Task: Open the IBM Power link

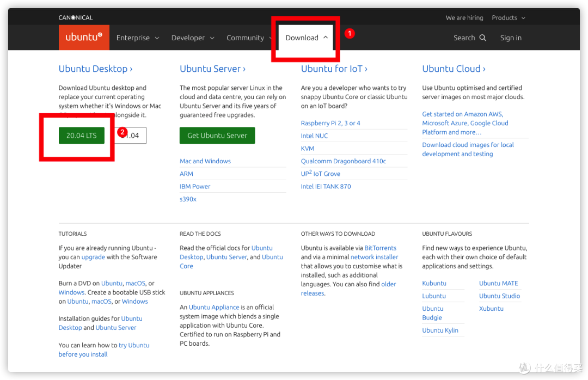Action: (x=195, y=186)
